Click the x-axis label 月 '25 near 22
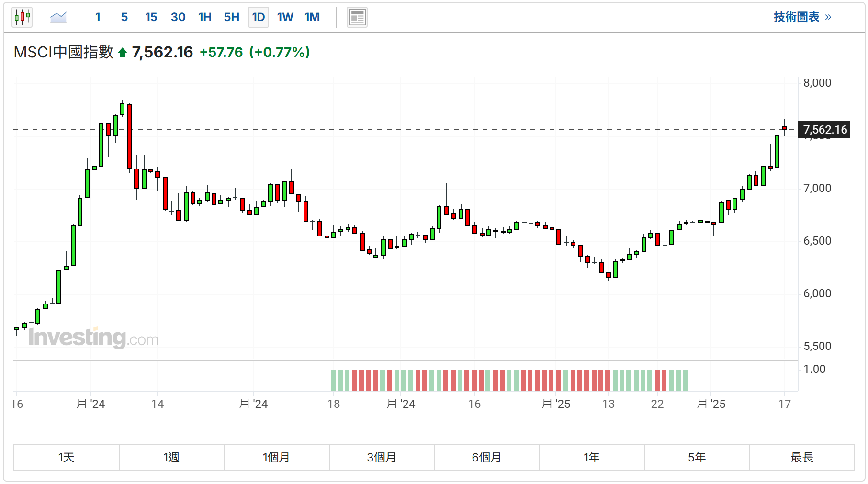Screen dimensions: 868x484 [x=711, y=404]
